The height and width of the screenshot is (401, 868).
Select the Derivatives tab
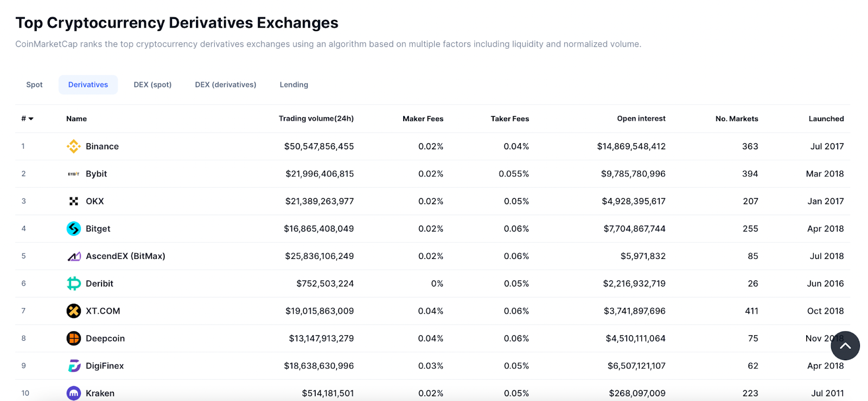pos(88,85)
